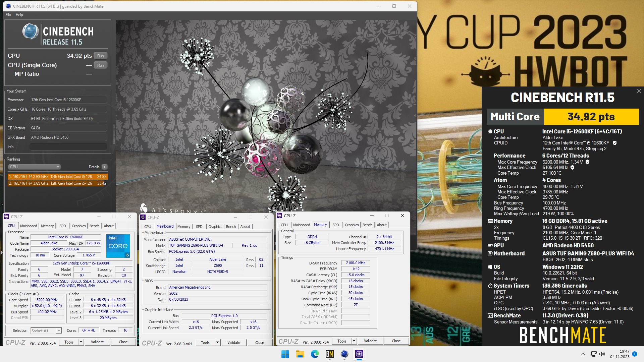Viewport: 644px width, 362px height.
Task: Open Details arrow in Ranking panel
Action: coord(105,167)
